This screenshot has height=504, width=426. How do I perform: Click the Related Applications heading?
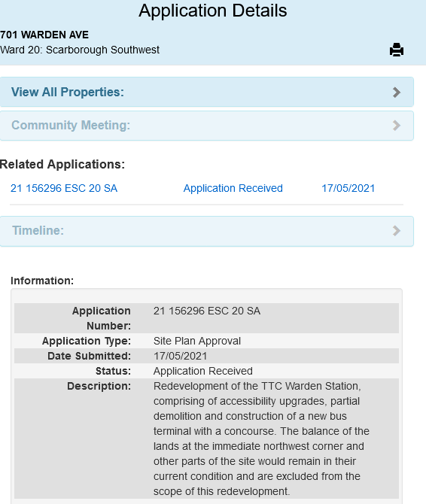coord(62,164)
